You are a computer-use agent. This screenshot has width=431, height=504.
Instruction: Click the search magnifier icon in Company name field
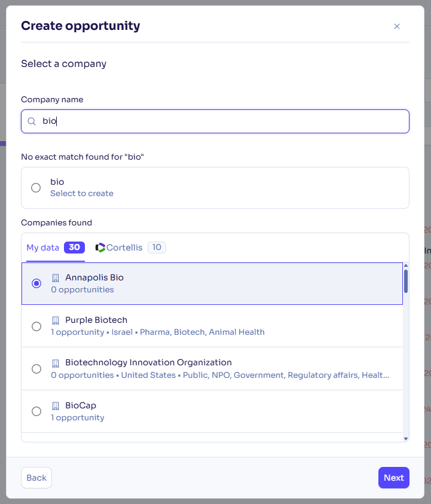coord(32,121)
